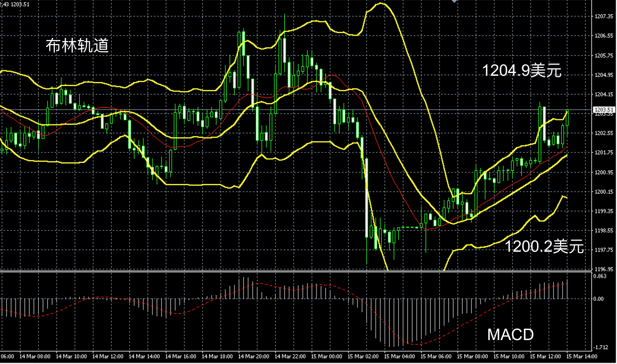Click the 1200.2美元 text label
The height and width of the screenshot is (364, 617).
pos(544,246)
